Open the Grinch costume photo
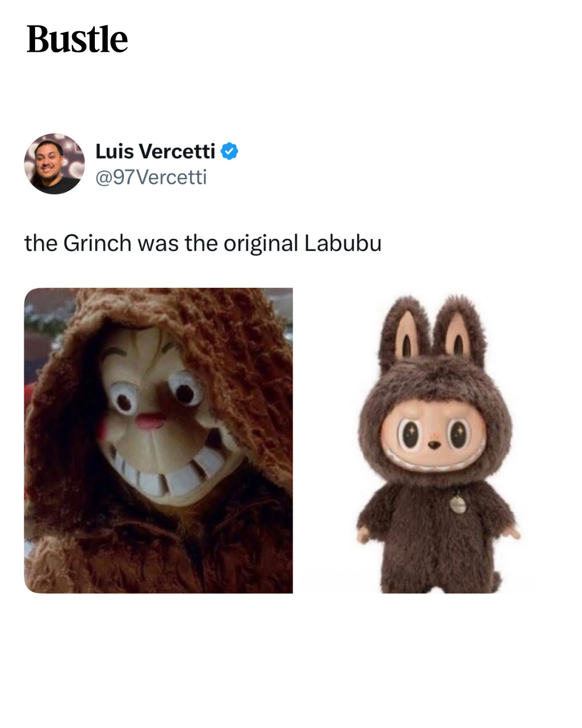The width and height of the screenshot is (582, 728). tap(158, 441)
